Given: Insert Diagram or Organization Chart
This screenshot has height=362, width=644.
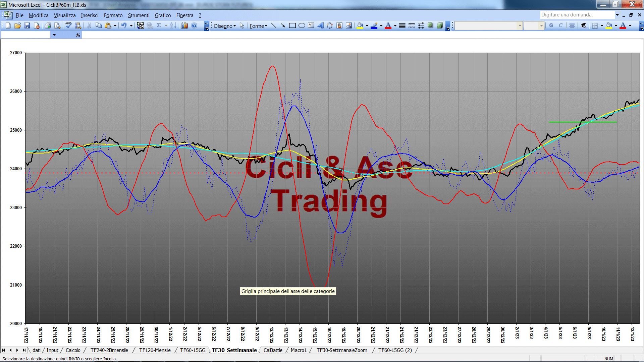Looking at the screenshot, I should tap(330, 25).
